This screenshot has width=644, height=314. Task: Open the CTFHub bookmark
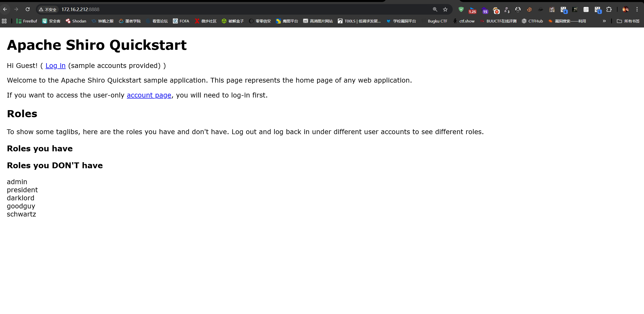click(532, 21)
